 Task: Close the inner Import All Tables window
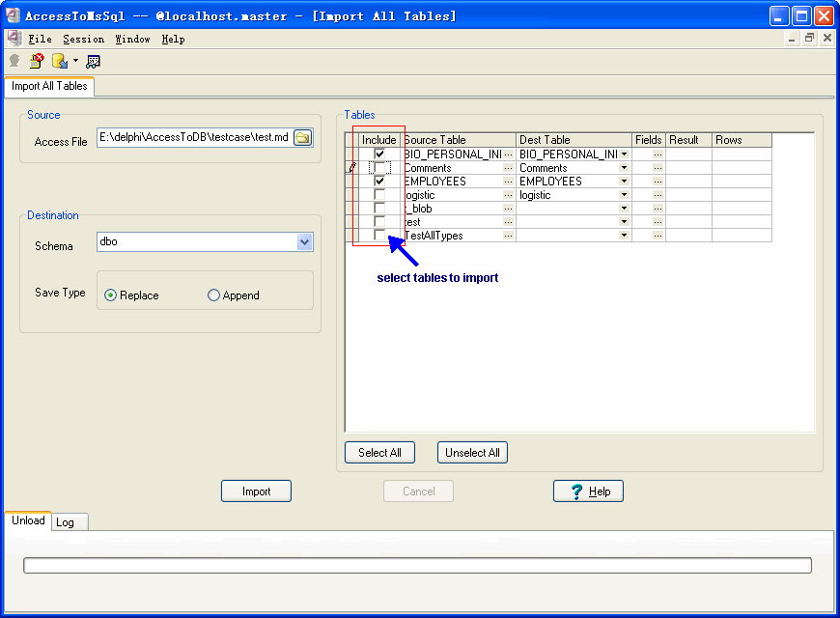[827, 38]
